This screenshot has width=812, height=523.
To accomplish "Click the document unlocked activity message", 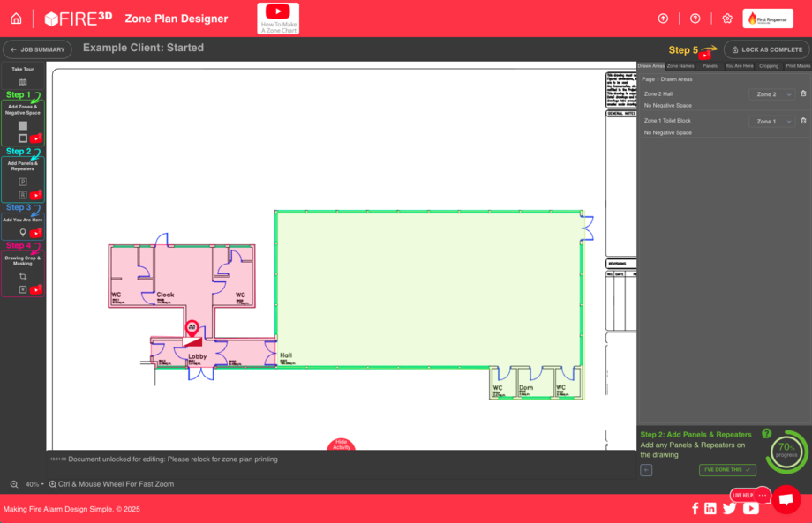I will tap(173, 459).
